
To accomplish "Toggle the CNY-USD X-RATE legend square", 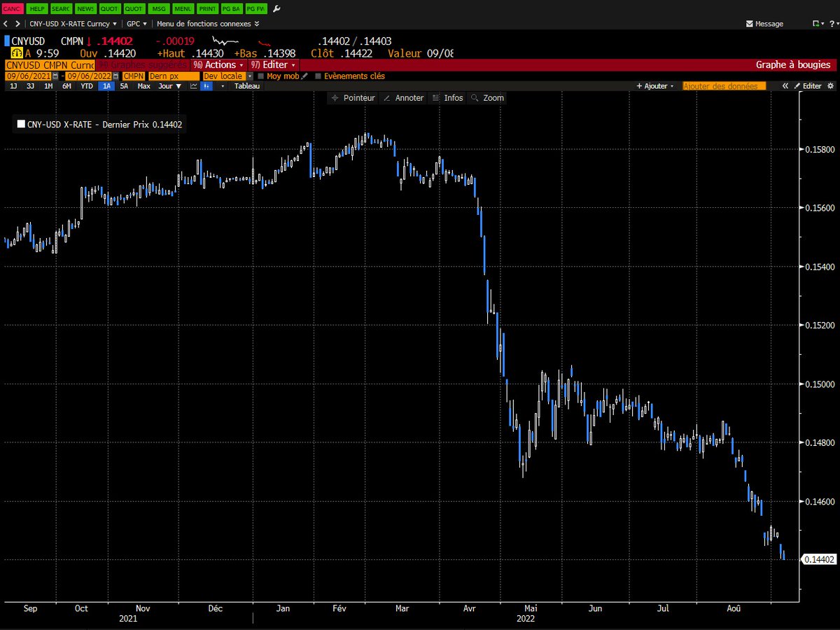I will click(21, 125).
